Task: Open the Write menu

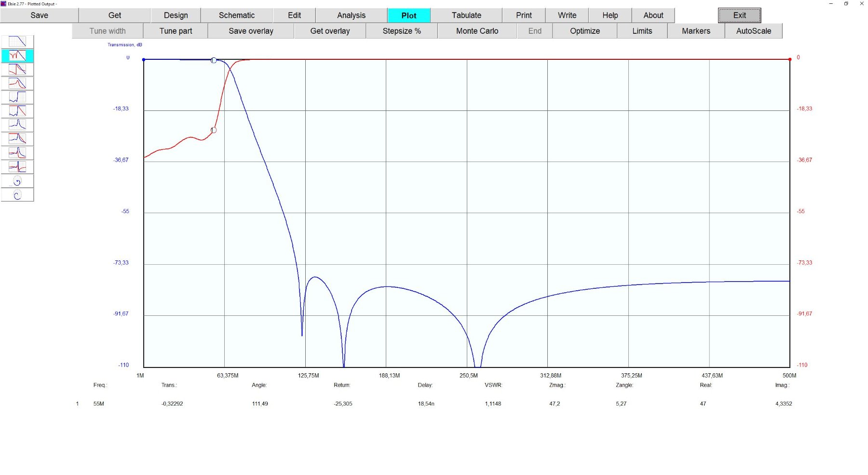Action: tap(567, 15)
